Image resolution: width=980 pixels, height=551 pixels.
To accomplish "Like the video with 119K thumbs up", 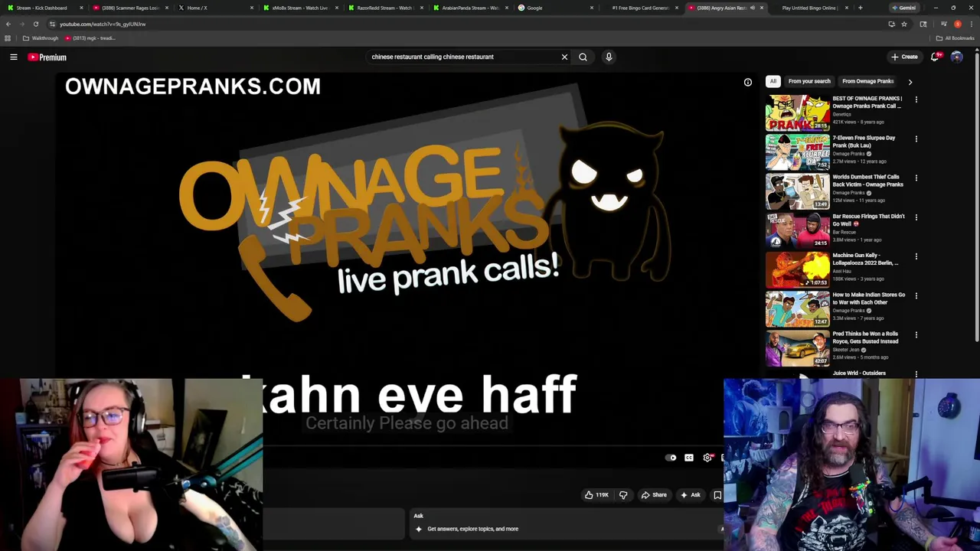I will click(596, 495).
